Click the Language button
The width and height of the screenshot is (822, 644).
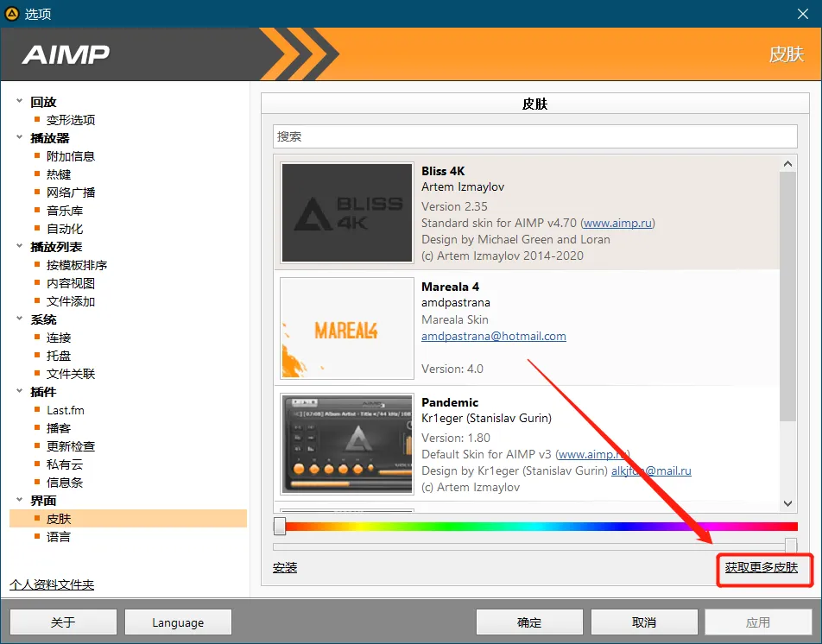[x=178, y=622]
